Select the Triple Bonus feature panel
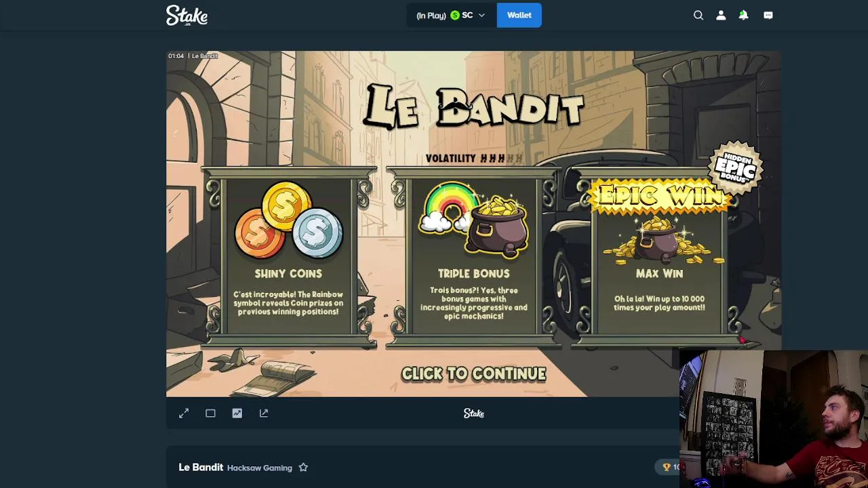The image size is (868, 488). (473, 258)
